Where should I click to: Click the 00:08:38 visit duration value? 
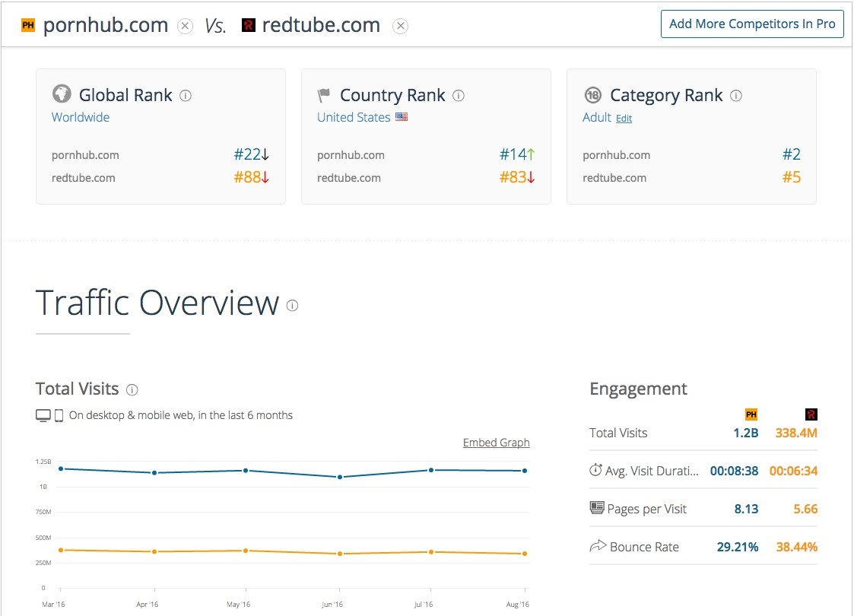click(734, 471)
